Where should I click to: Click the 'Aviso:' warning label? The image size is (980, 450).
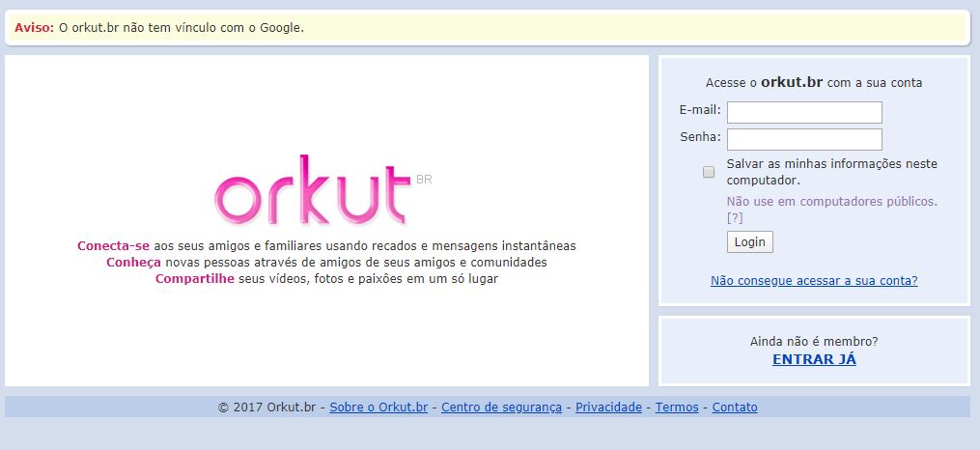pos(35,27)
